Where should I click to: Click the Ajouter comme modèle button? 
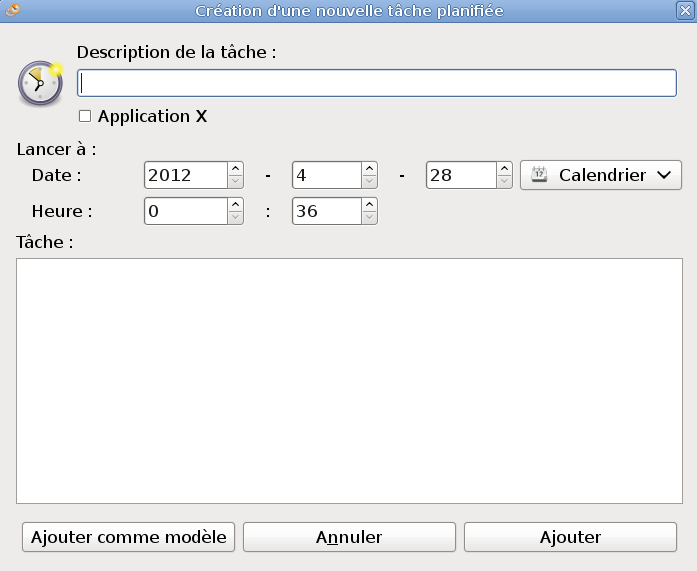click(x=129, y=537)
